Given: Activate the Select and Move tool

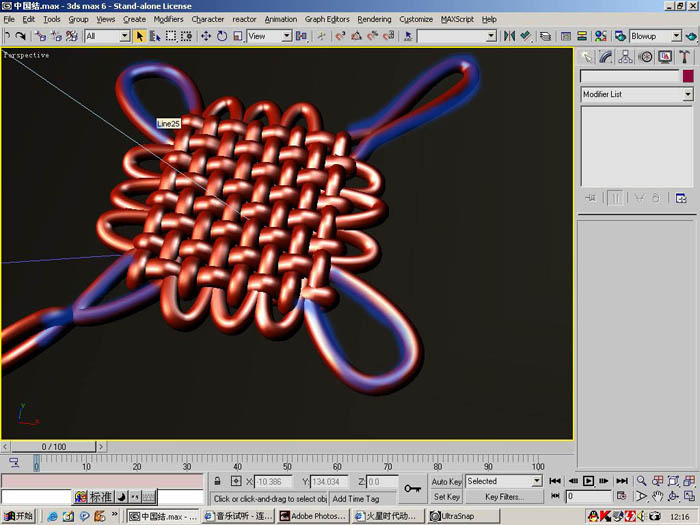Looking at the screenshot, I should (x=206, y=36).
